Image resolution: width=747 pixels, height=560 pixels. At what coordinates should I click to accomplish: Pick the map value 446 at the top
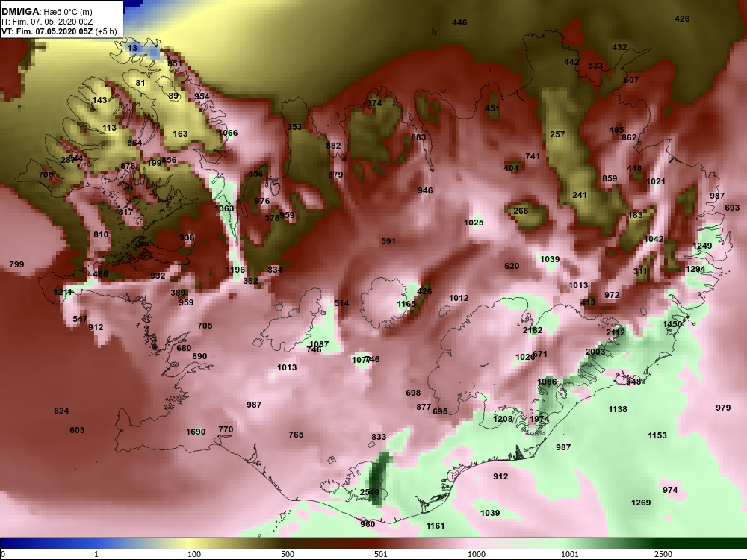point(459,22)
